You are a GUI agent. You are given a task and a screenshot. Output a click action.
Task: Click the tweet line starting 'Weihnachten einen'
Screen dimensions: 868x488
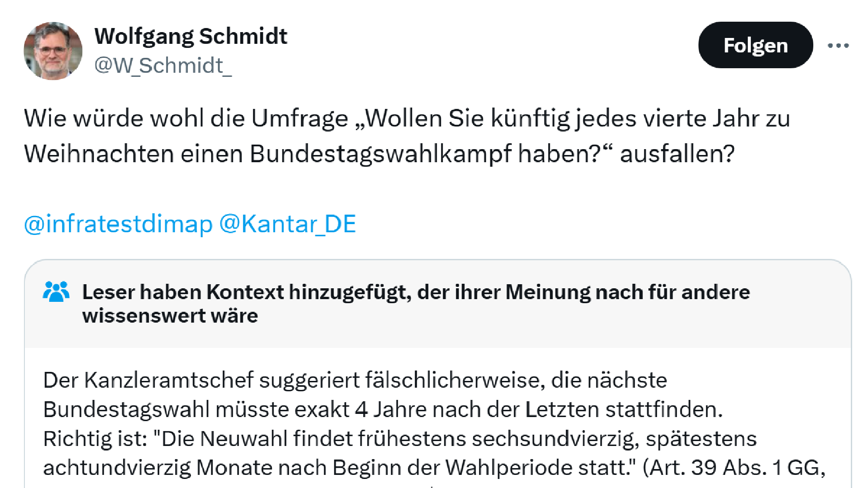point(379,154)
